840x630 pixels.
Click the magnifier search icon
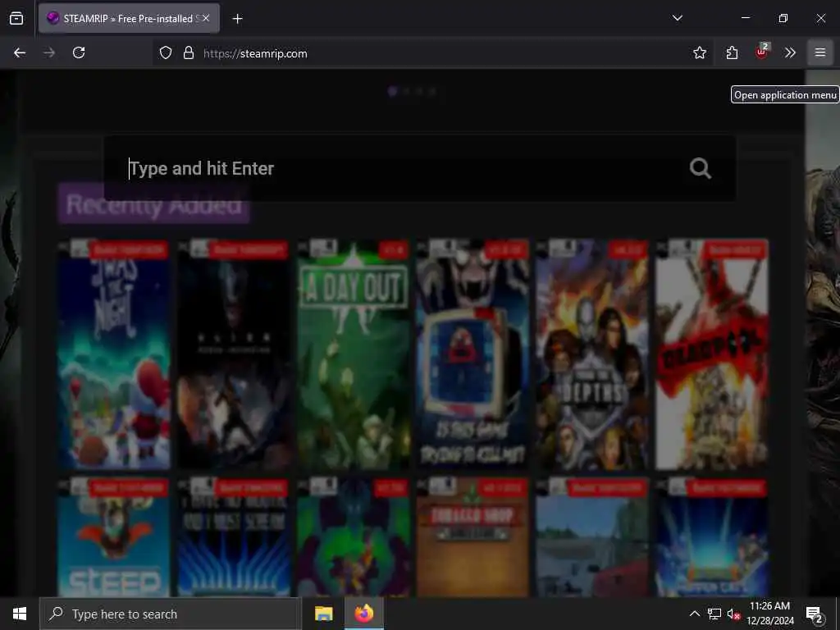coord(701,168)
